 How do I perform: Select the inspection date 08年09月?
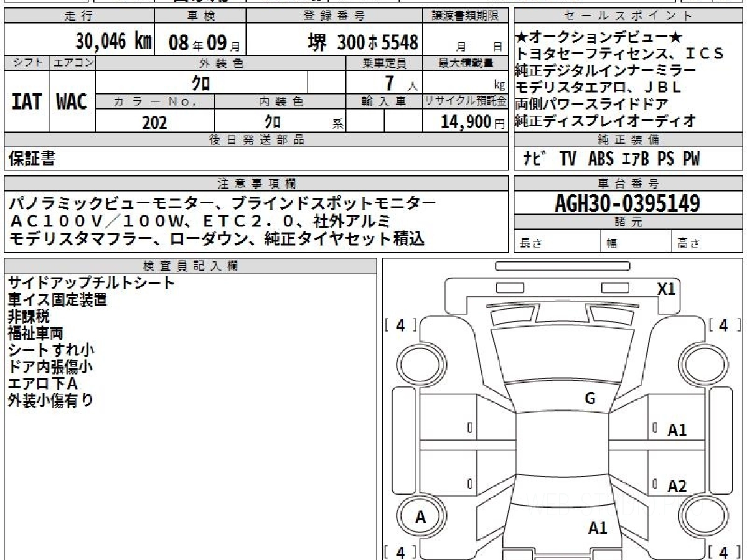pyautogui.click(x=204, y=42)
